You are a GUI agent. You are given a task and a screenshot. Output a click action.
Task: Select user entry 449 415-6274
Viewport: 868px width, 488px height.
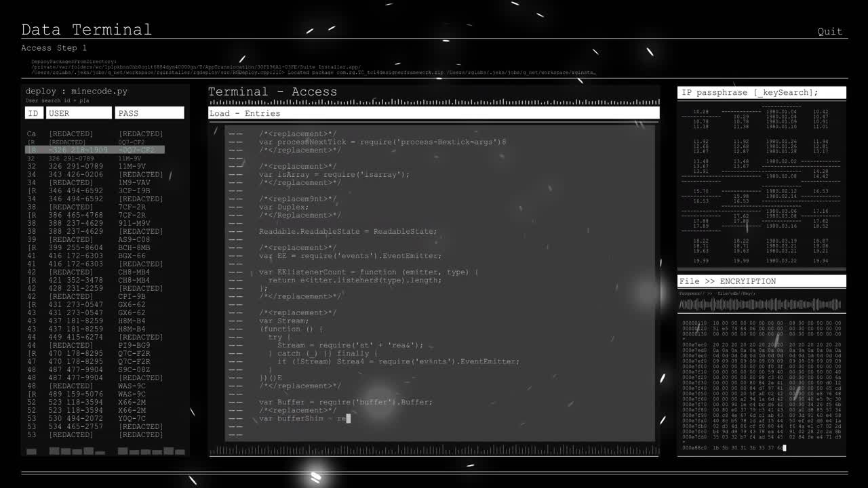click(76, 337)
